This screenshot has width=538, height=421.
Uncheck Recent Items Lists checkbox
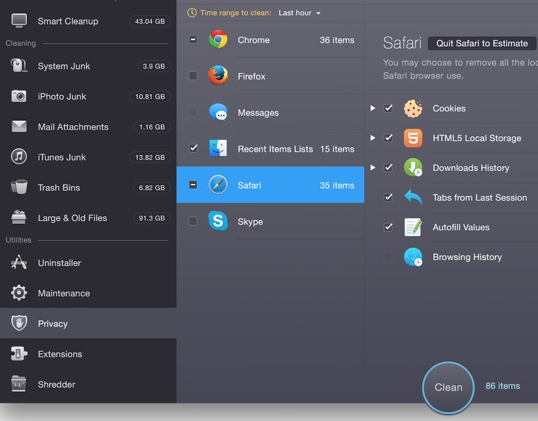193,148
